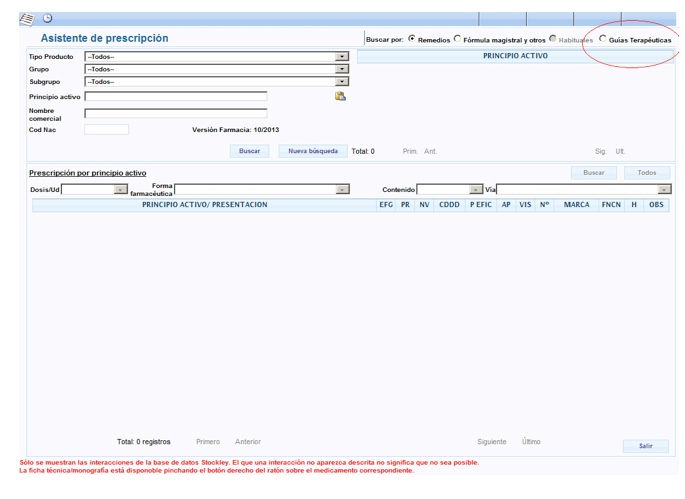Click the Primero pagination link
Screen dimensions: 685x499
point(208,441)
